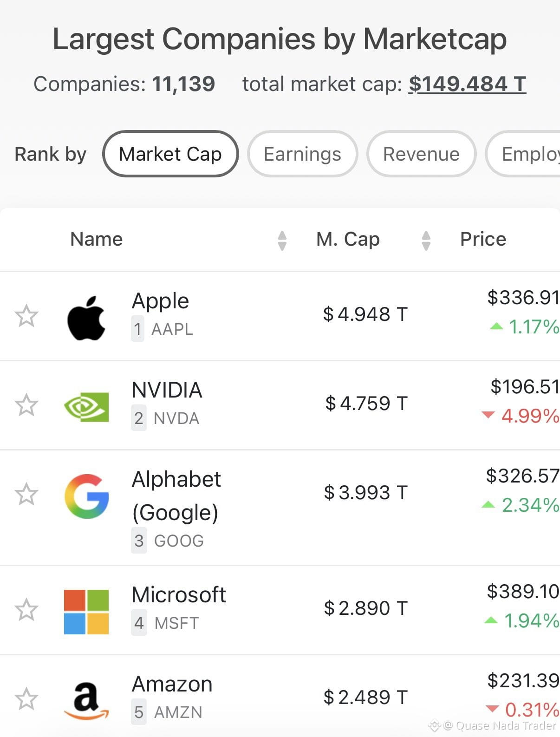The image size is (560, 737).
Task: Select the Market Cap ranking tab
Action: point(170,154)
